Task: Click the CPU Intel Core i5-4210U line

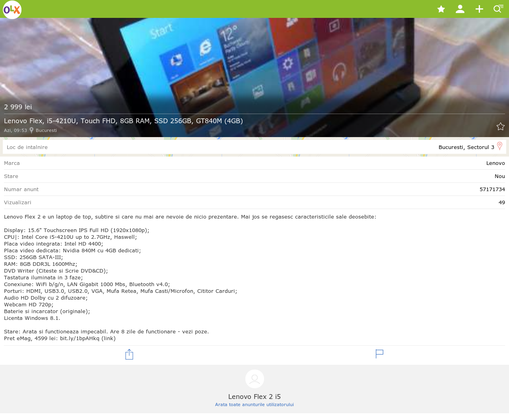Action: [x=70, y=237]
